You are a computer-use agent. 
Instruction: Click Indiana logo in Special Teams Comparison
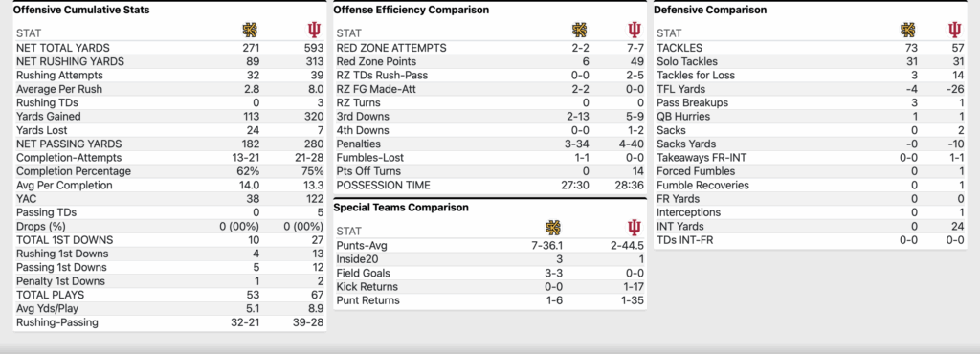tap(635, 228)
